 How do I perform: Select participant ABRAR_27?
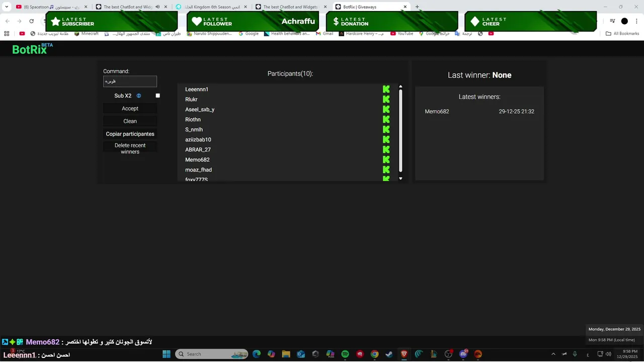[198, 150]
